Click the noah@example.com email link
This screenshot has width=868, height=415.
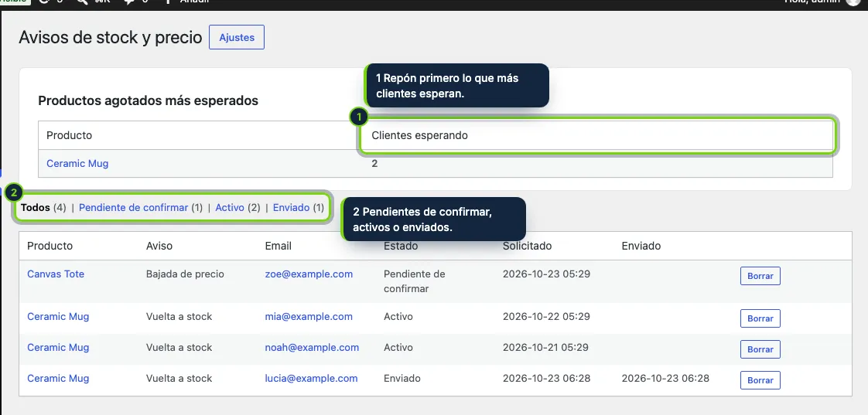312,348
